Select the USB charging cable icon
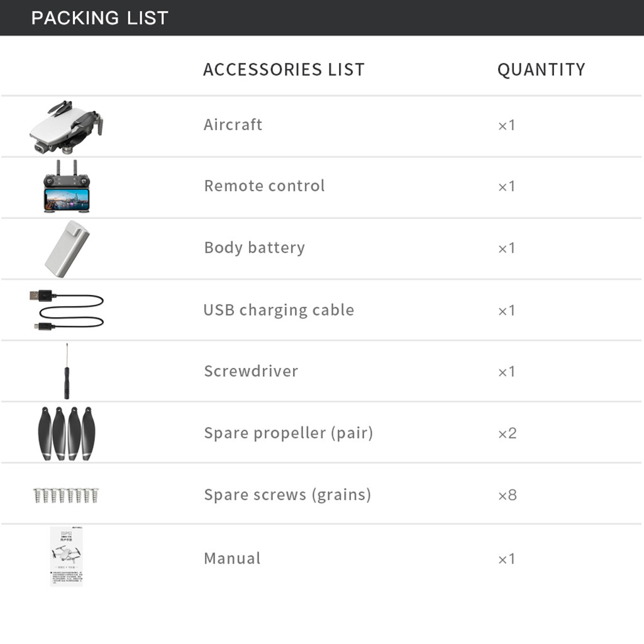The height and width of the screenshot is (644, 644). [x=67, y=309]
